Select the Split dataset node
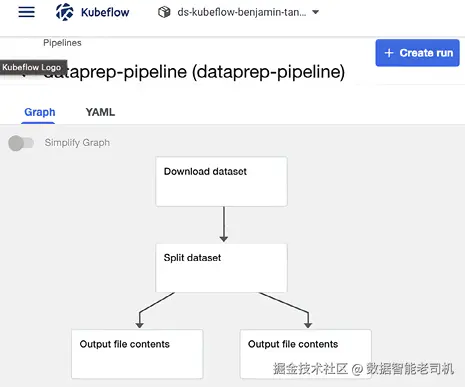 221,268
